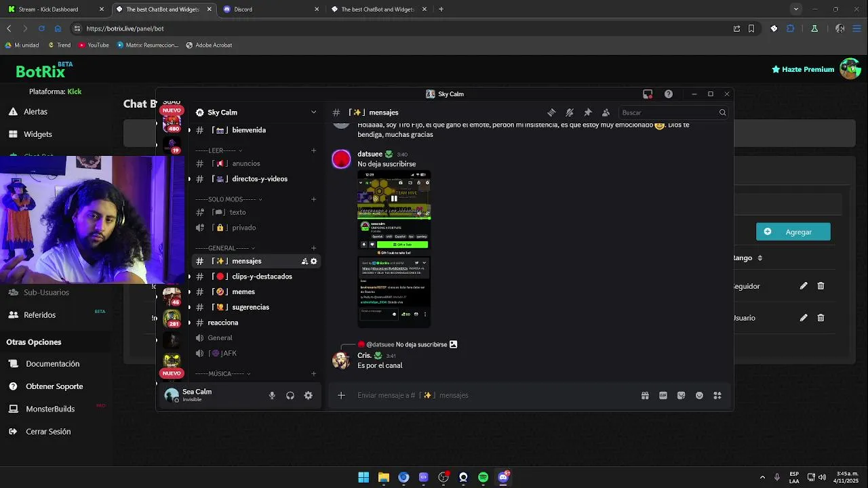Screen dimensions: 868x488
Task: Open the server icon with 480 badge
Action: tap(172, 123)
